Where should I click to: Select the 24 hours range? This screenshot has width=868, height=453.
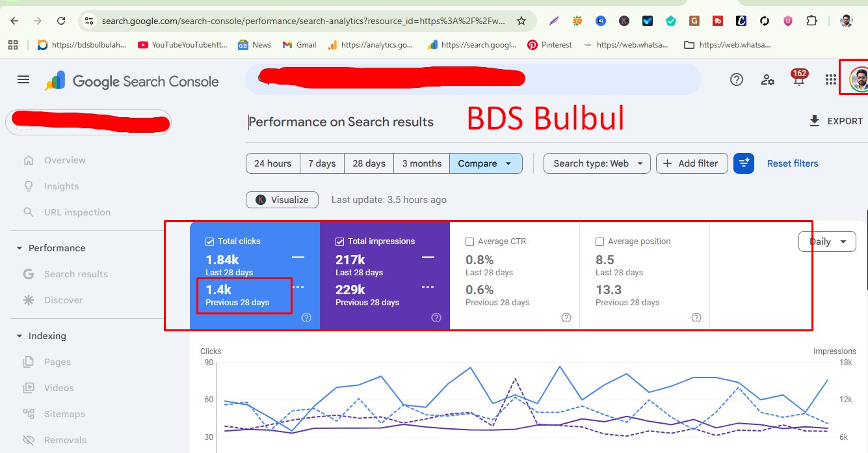click(272, 163)
